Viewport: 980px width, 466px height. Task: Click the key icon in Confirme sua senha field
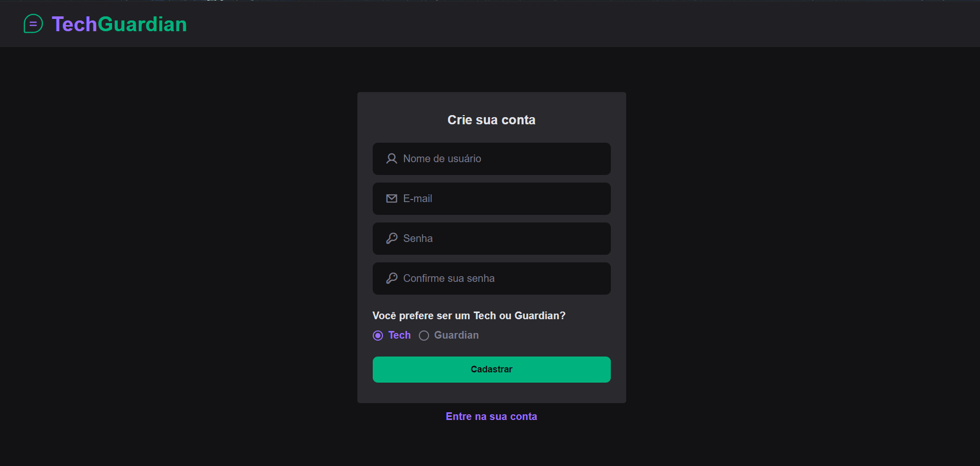point(392,278)
